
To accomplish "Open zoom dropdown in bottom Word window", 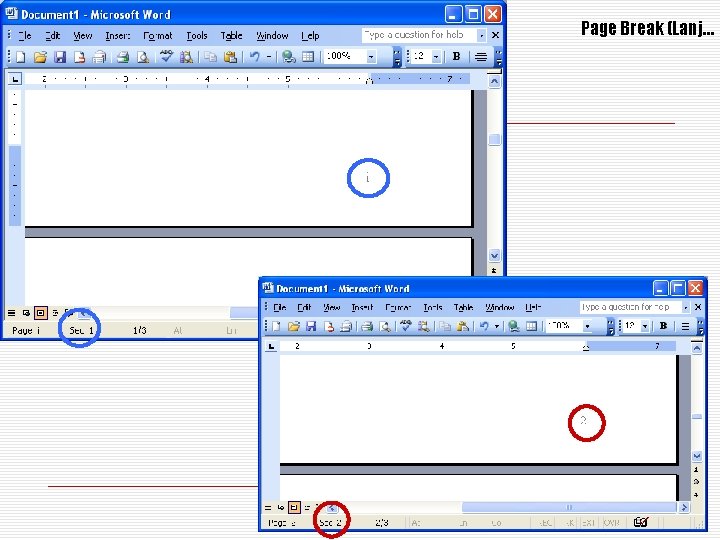I will tap(587, 326).
